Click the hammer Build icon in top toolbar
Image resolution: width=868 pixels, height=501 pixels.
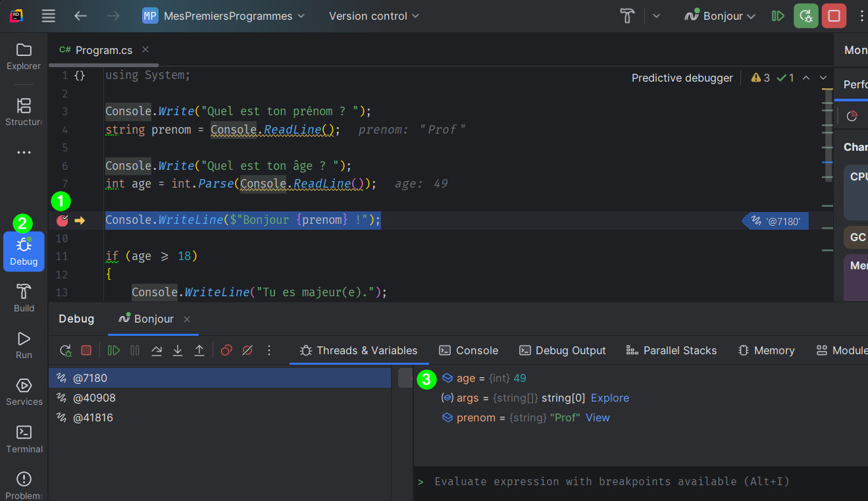pos(628,16)
